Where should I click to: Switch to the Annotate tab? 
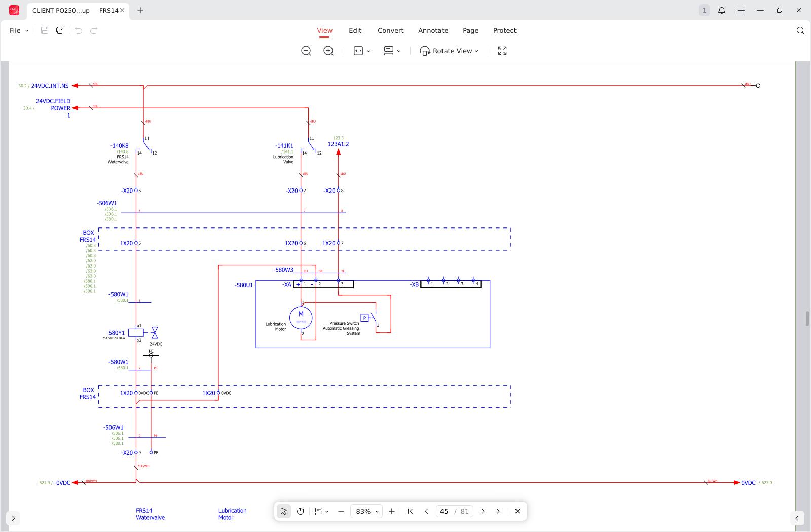coord(433,30)
